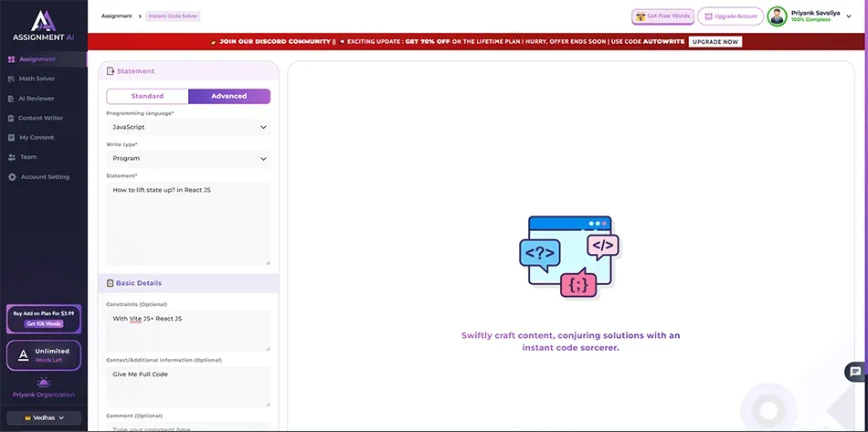Open My Content section
868x432 pixels.
click(x=37, y=138)
